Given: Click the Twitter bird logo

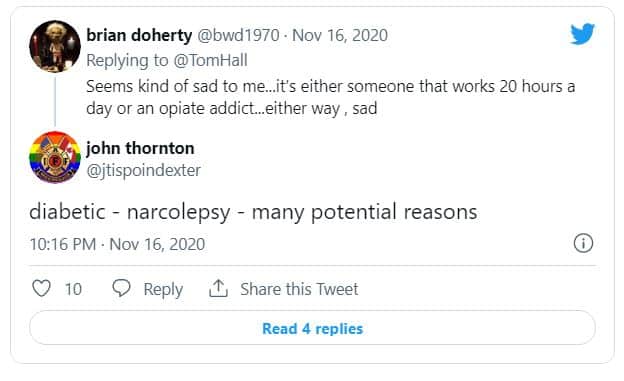Looking at the screenshot, I should (x=582, y=34).
